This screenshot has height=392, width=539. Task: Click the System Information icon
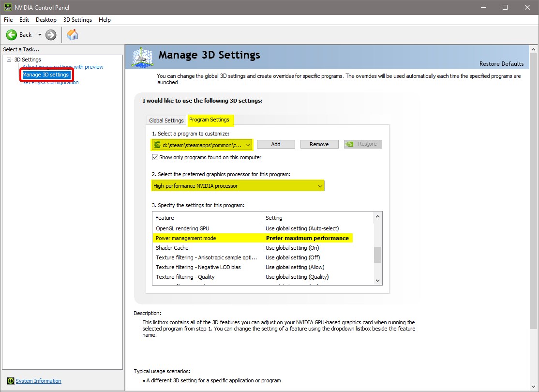[11, 381]
